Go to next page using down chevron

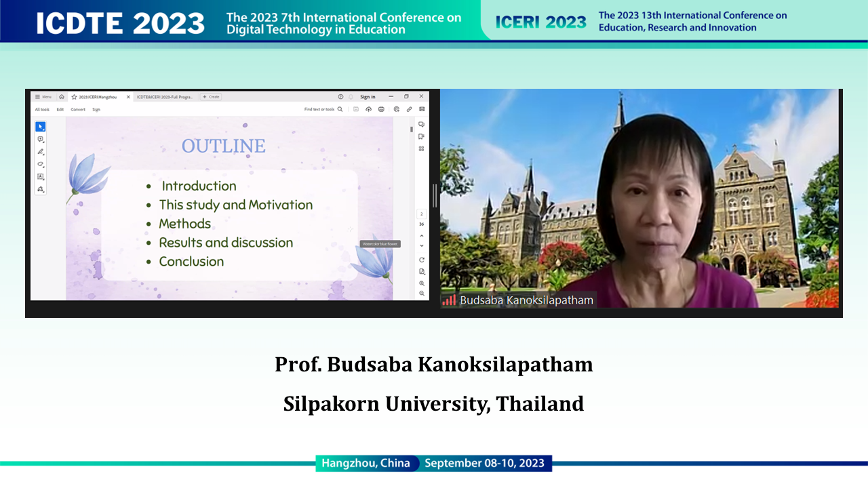click(422, 245)
